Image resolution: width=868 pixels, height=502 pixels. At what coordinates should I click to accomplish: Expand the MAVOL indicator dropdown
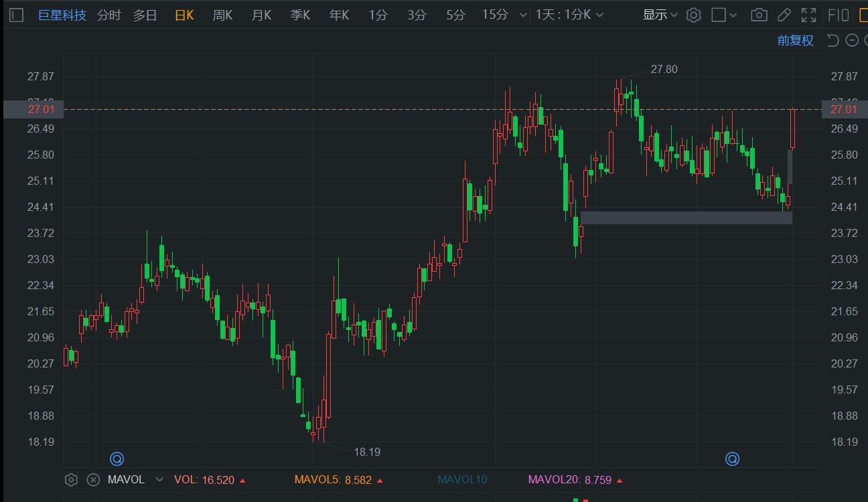tap(159, 480)
